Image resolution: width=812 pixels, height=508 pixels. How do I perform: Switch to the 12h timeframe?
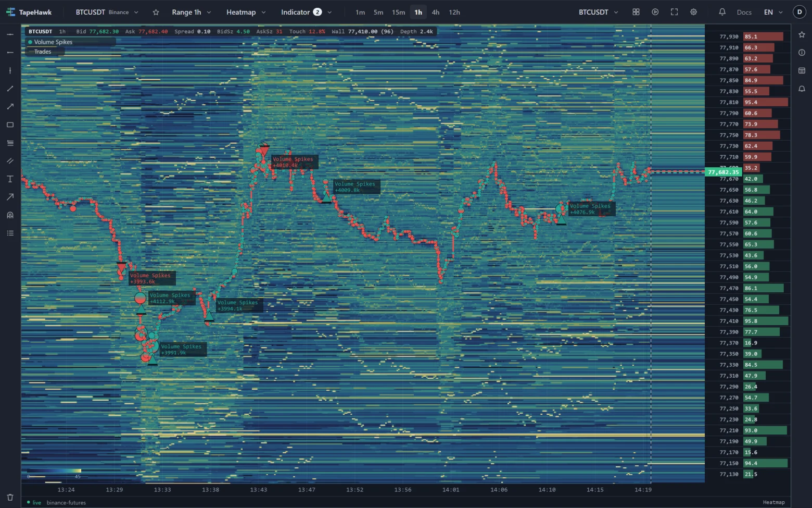[x=454, y=12]
